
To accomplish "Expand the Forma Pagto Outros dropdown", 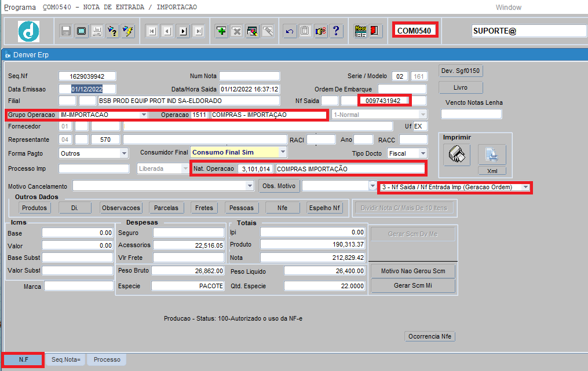I will tap(124, 153).
